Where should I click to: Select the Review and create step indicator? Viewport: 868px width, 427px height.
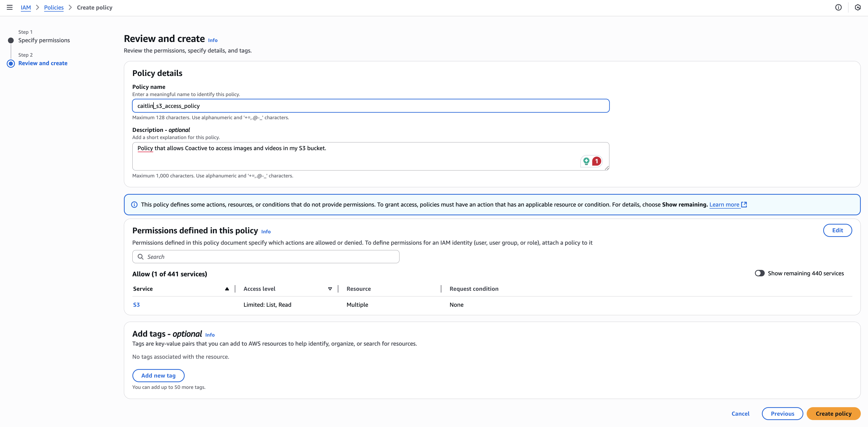coord(11,63)
